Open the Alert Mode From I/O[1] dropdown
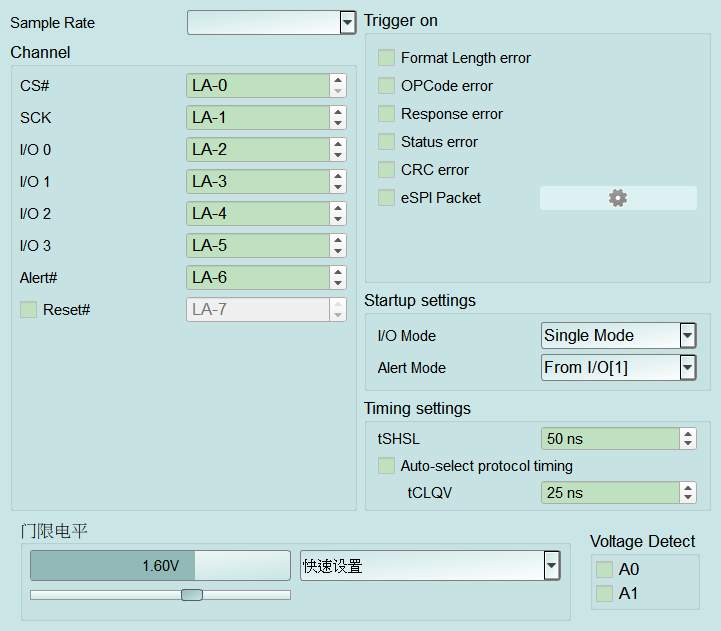This screenshot has width=721, height=631. pos(618,367)
